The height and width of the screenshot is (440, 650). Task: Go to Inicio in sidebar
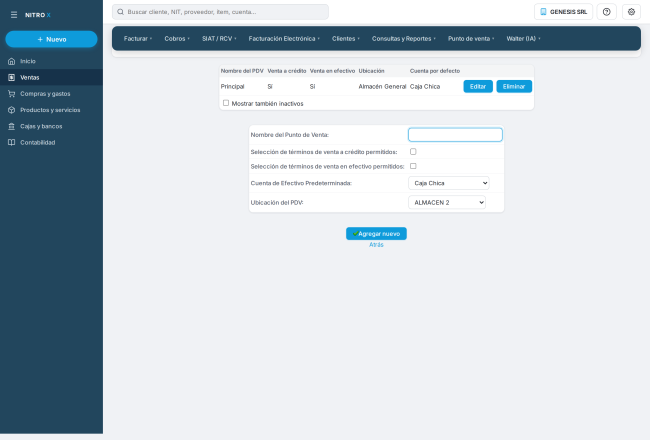point(51,61)
